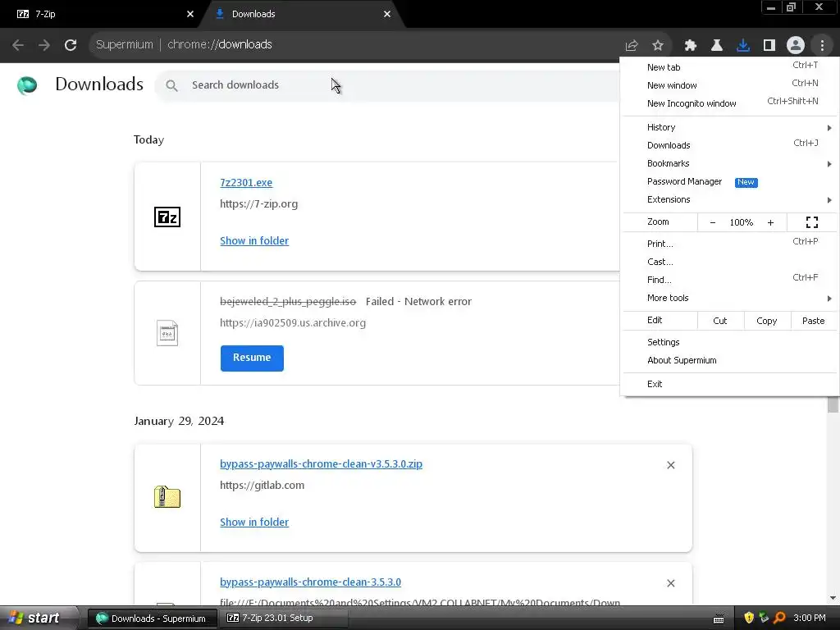The width and height of the screenshot is (840, 630).
Task: Close the three-dot browser menu button
Action: coord(822,46)
